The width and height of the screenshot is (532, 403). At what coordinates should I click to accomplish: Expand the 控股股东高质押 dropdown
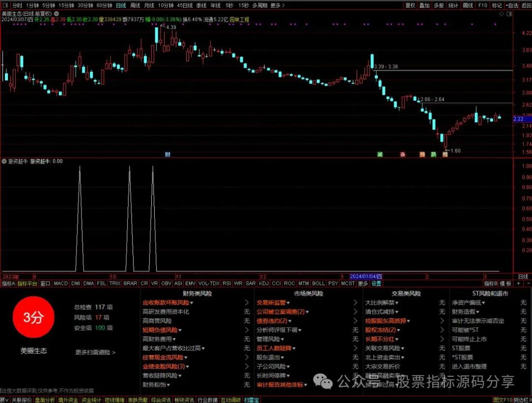[x=408, y=321]
